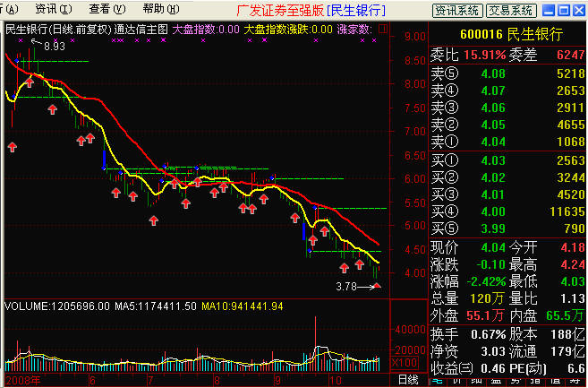Image resolution: width=588 pixels, height=388 pixels.
Task: Click the 2008年 label on time axis
Action: point(23,381)
